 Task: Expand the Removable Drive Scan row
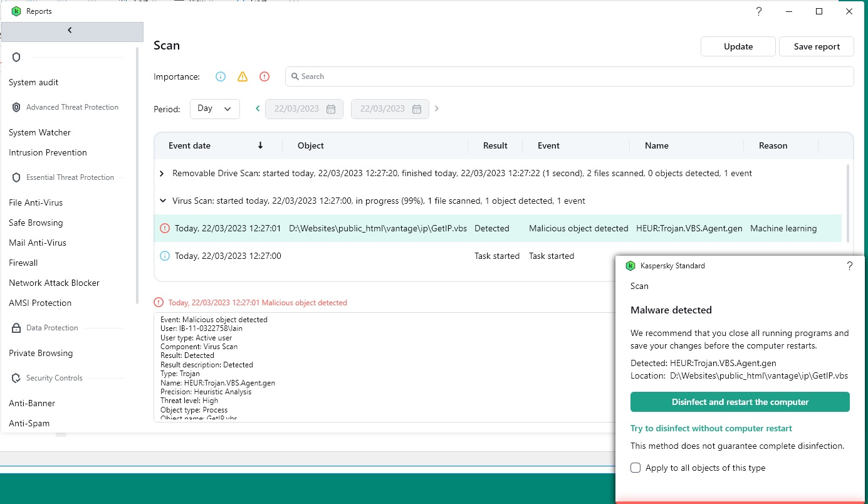(x=162, y=173)
